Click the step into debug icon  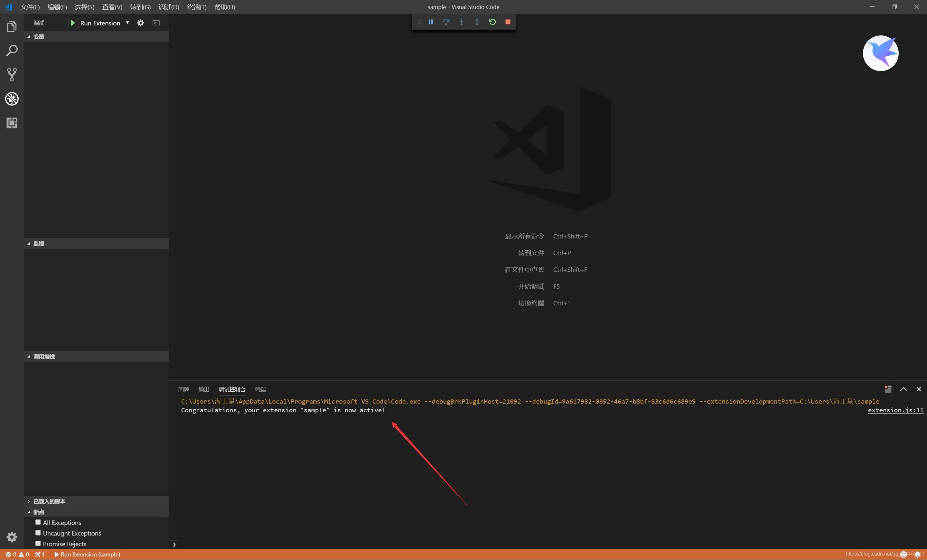click(x=462, y=22)
